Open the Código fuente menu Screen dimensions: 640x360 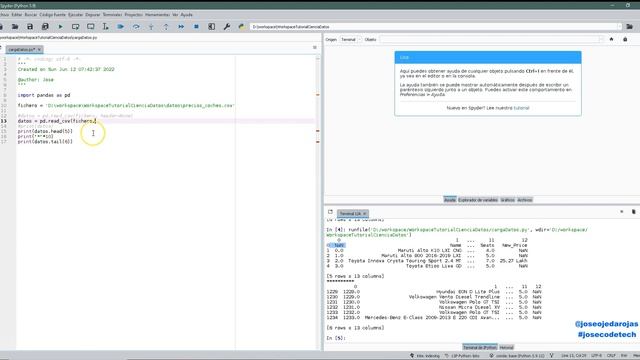52,15
